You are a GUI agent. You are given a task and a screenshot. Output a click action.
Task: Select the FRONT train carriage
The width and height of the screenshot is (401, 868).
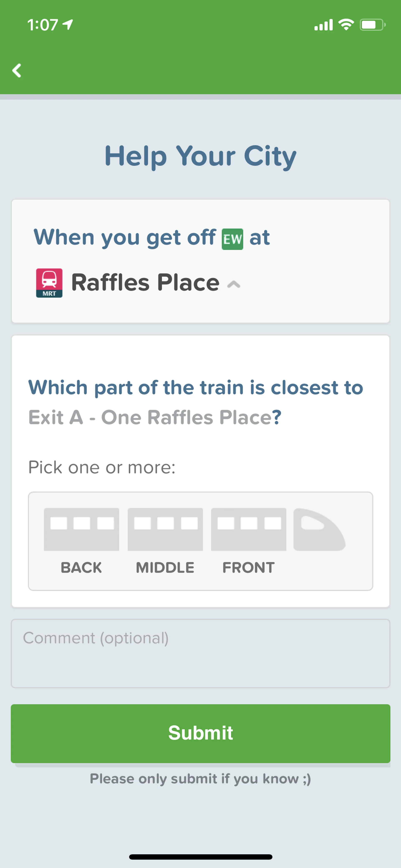point(249,529)
